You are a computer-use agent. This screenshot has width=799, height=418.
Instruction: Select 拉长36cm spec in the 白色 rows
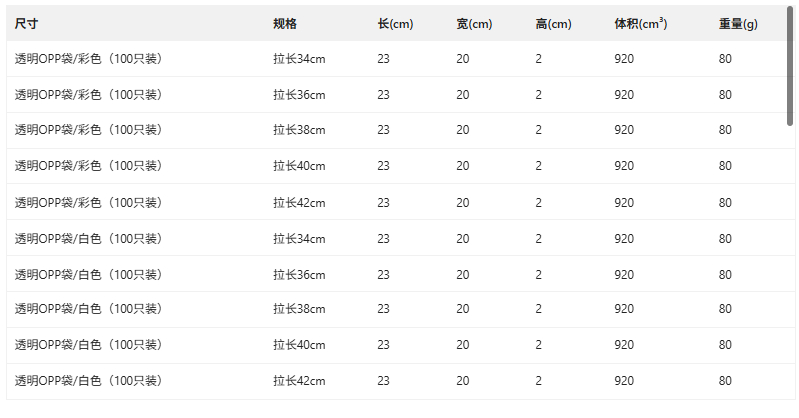[x=299, y=274]
